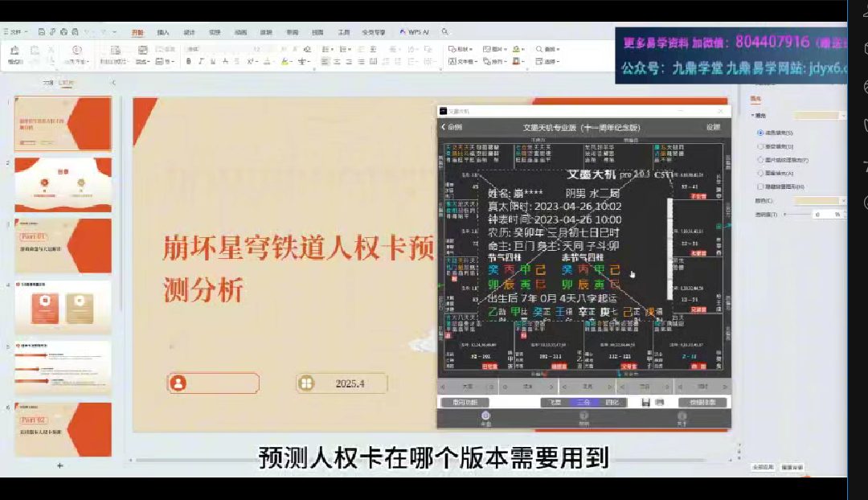868x500 pixels.
Task: Enable the hide background graphics checkbox
Action: point(760,186)
